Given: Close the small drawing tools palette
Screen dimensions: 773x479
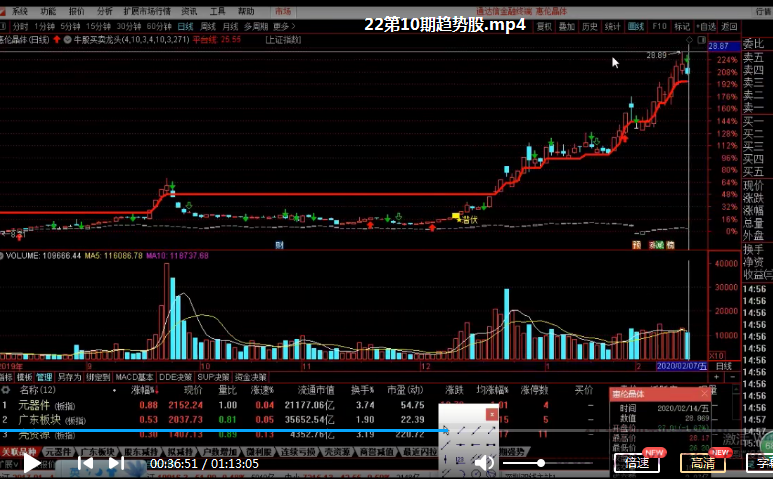Looking at the screenshot, I should click(491, 413).
